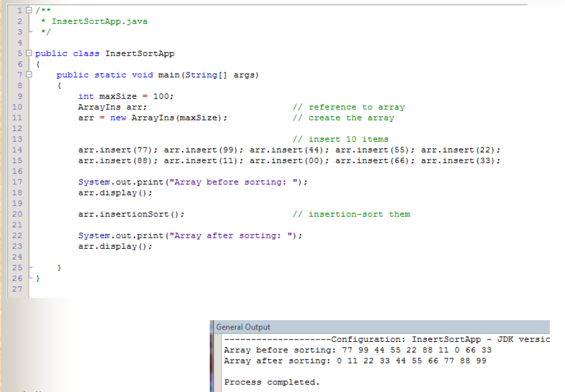Collapse the main method fold region
Viewport: 565px width, 392px height.
click(28, 75)
